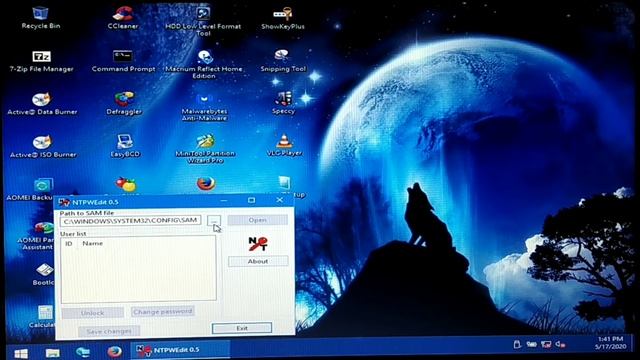Viewport: 640px width, 360px height.
Task: Click the Windows Start button
Action: 20,353
